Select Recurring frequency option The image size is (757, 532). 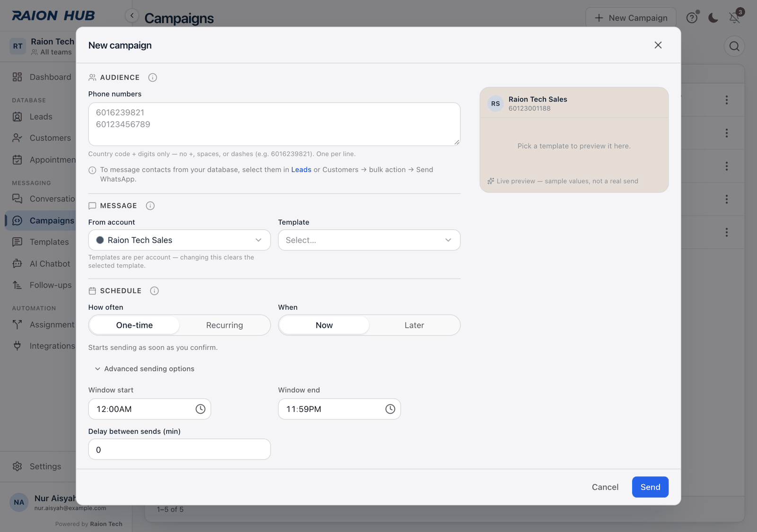pos(225,325)
